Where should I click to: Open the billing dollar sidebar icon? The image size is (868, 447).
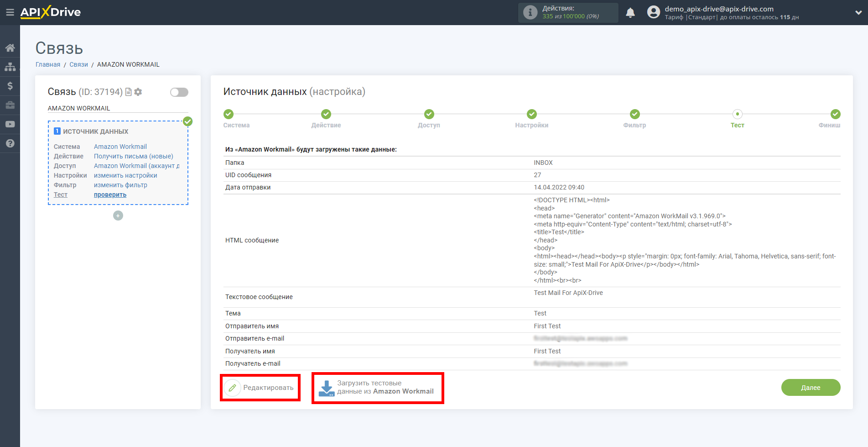(10, 86)
